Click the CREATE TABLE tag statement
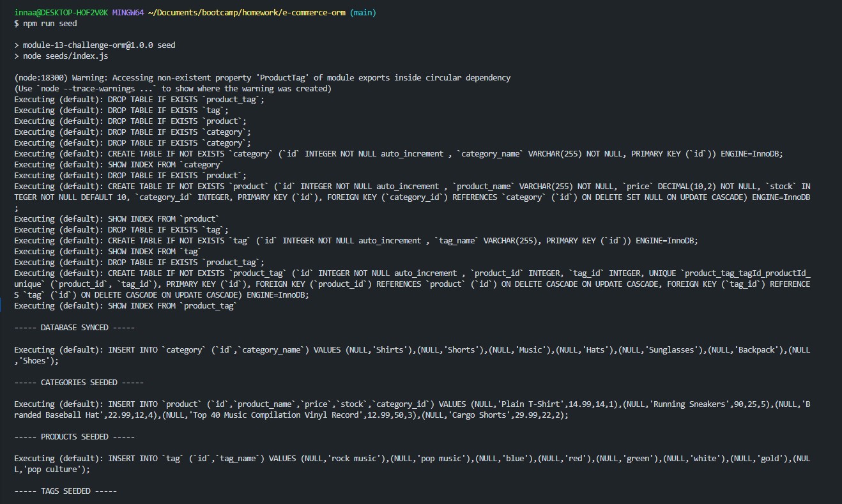The height and width of the screenshot is (504, 842). click(356, 241)
